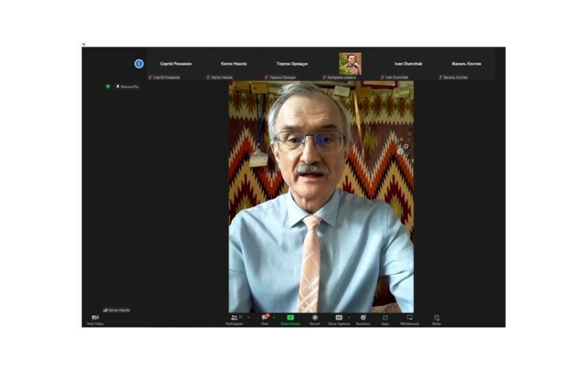Turn on camera with Start Video

(95, 319)
